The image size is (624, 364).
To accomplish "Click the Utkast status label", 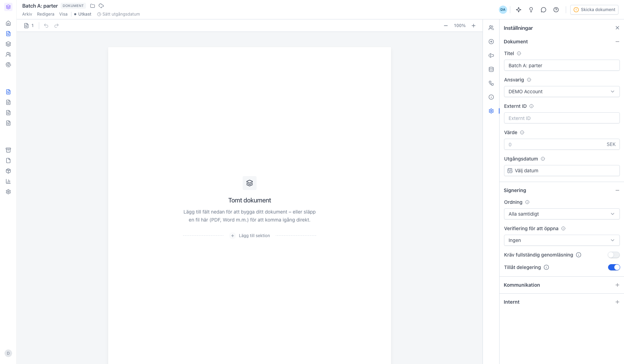I will 83,14.
